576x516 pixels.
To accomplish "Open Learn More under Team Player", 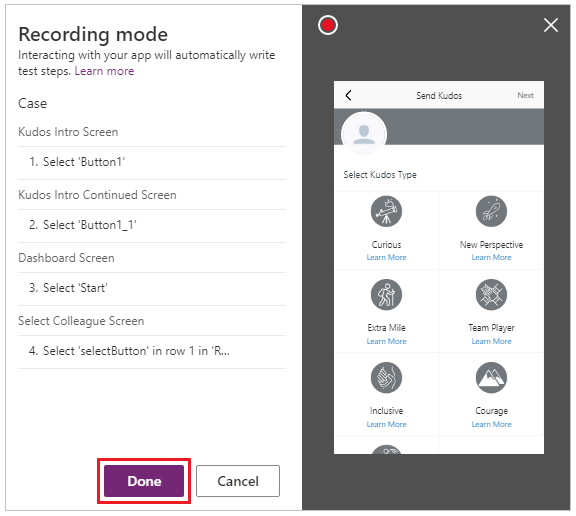I will click(491, 341).
